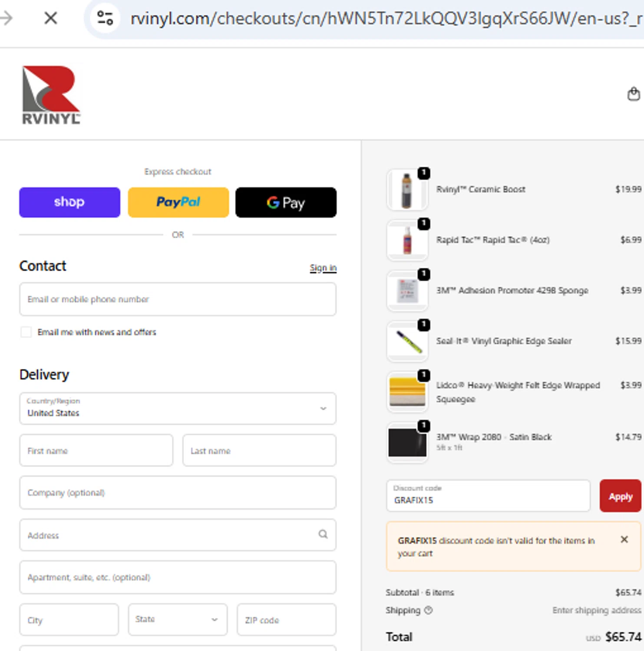This screenshot has width=644, height=651.
Task: Focus the Email or mobile phone field
Action: point(178,299)
